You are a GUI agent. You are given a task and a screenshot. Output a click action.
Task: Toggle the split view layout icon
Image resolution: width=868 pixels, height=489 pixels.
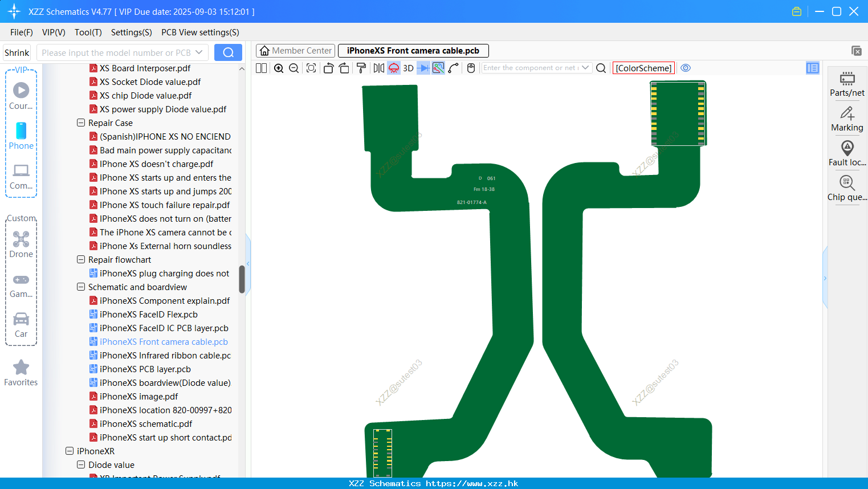(x=261, y=68)
